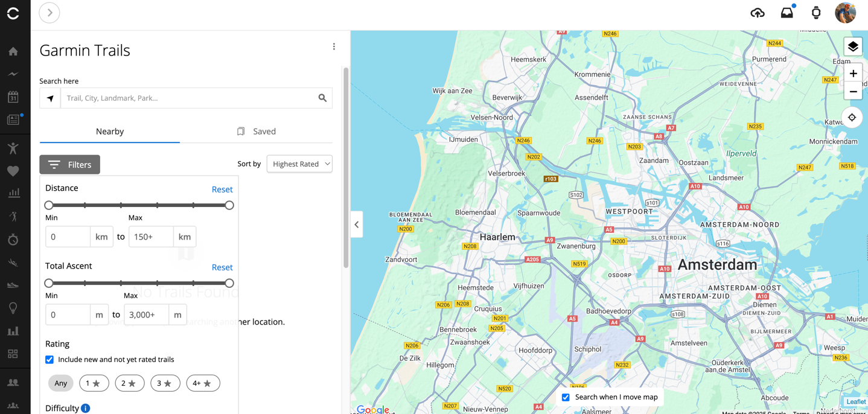Click the Distance Max 150+ field
Image resolution: width=868 pixels, height=414 pixels.
[152, 237]
